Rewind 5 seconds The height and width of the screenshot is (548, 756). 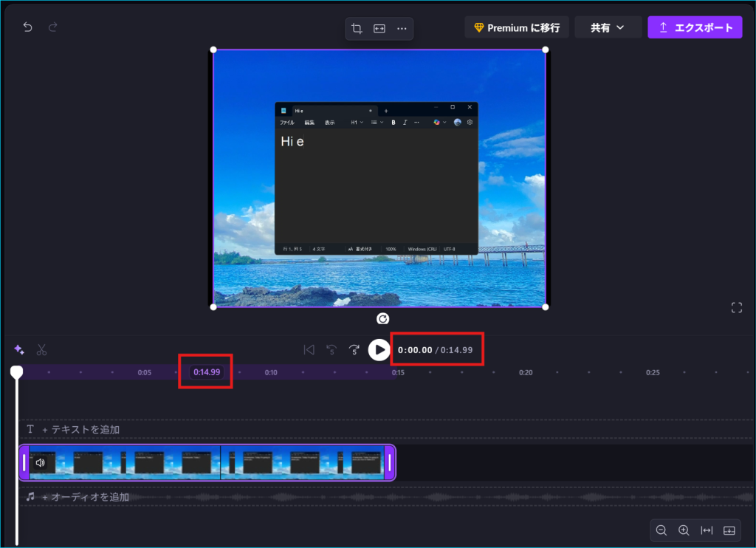point(331,350)
